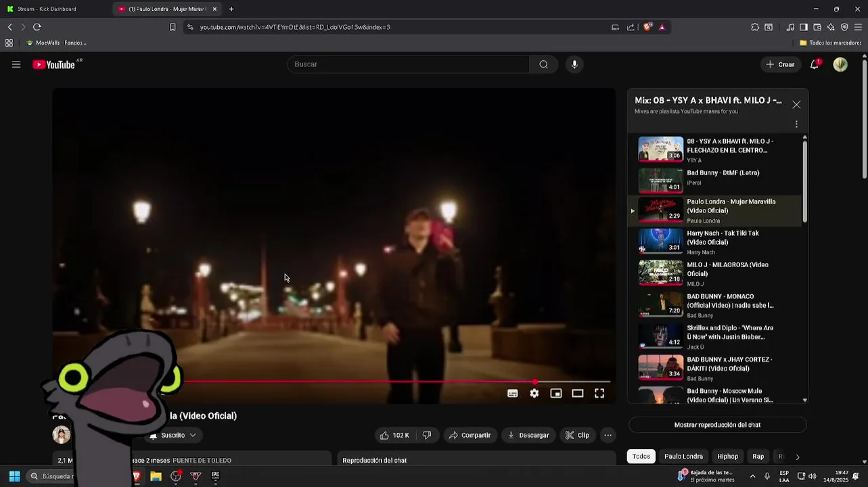Image resolution: width=868 pixels, height=487 pixels.
Task: Open MoeWalls - Fondos bookmark
Action: (56, 43)
